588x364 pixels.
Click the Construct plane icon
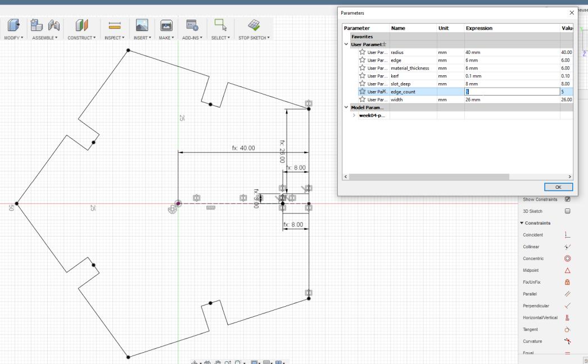click(x=82, y=25)
